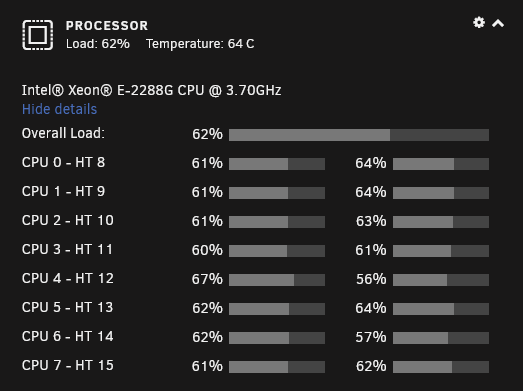The height and width of the screenshot is (391, 523).
Task: Click the HT 14 bar showing 57%
Action: 441,338
